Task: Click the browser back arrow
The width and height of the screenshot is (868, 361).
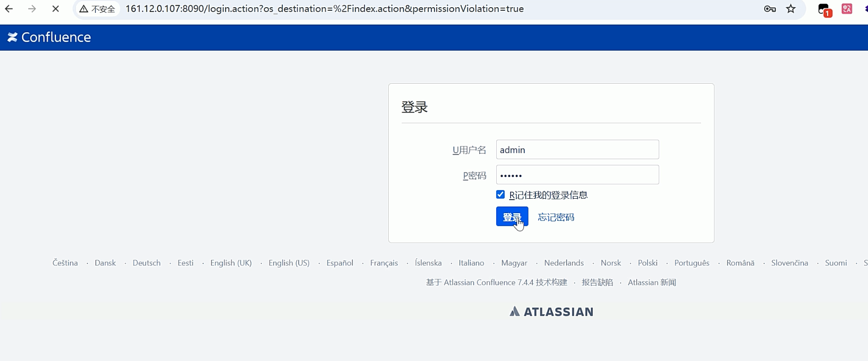Action: pyautogui.click(x=9, y=9)
